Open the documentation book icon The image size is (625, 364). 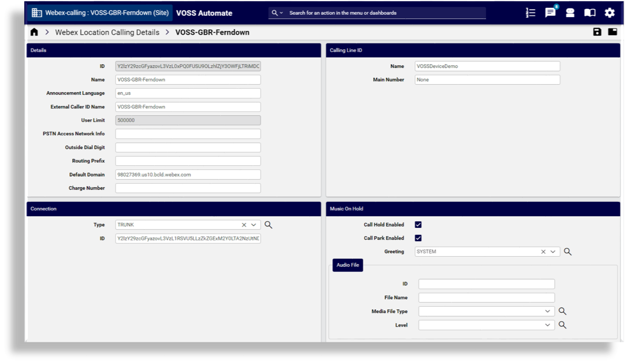[590, 13]
